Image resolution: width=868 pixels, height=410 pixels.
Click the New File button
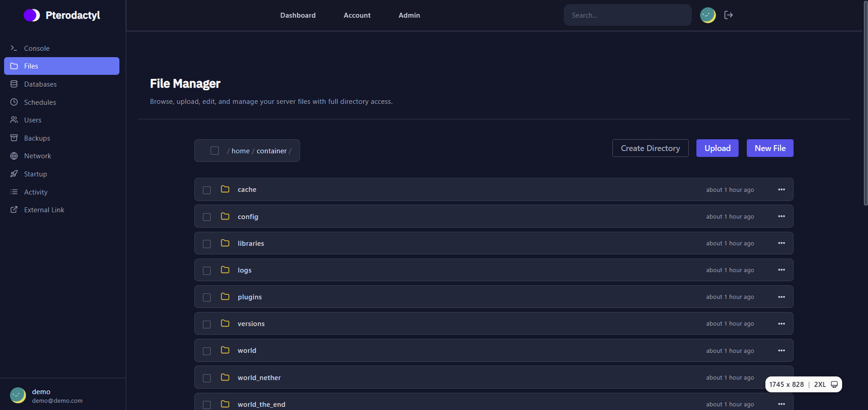point(769,148)
